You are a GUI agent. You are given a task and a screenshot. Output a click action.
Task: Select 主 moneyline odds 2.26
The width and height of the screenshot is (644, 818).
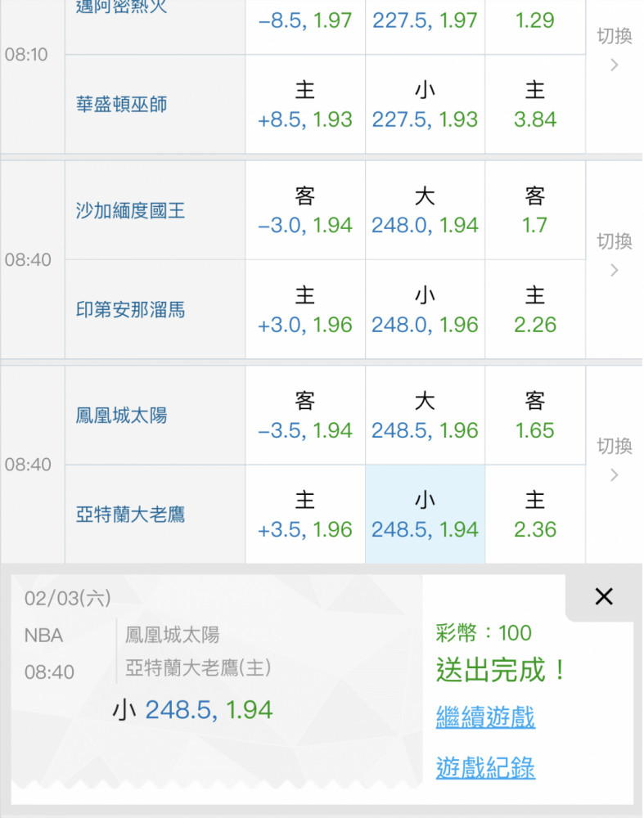(535, 310)
